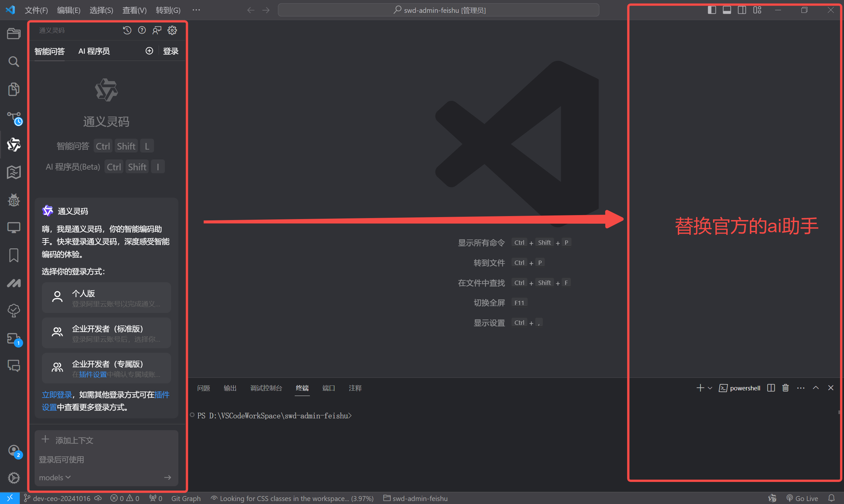Kill terminal using trash icon
844x504 pixels.
(786, 388)
